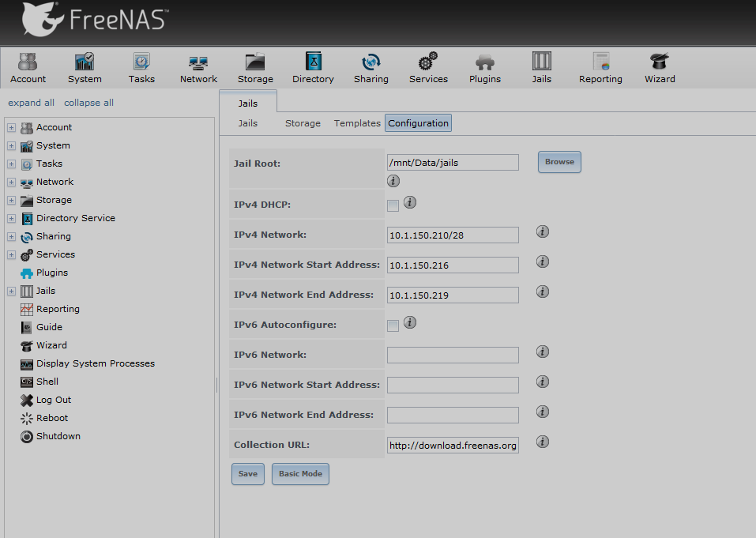Image resolution: width=756 pixels, height=538 pixels.
Task: Select Display System Processes in sidebar
Action: point(88,363)
